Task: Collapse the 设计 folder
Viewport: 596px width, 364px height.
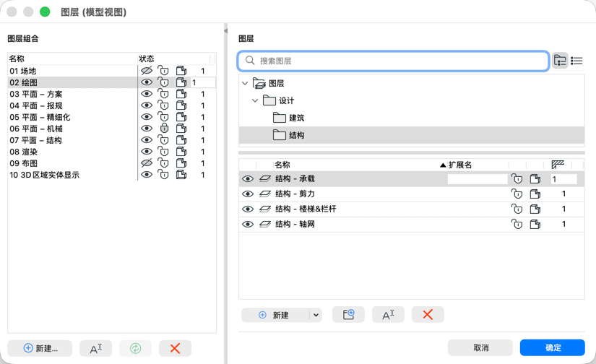Action: (255, 100)
